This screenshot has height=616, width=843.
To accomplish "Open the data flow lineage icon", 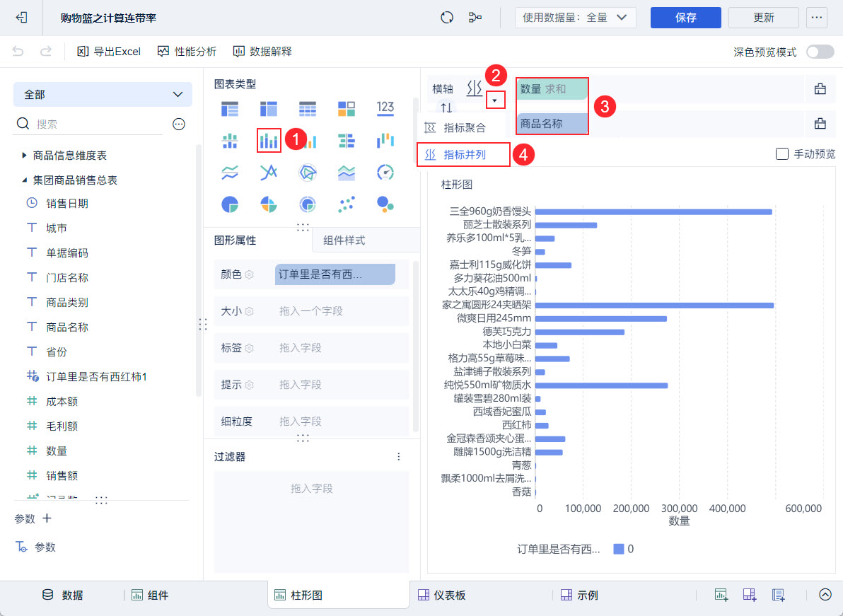I will coord(475,18).
